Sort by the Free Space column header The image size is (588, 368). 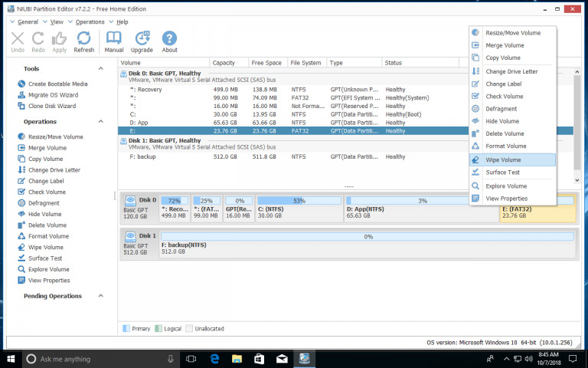point(268,63)
